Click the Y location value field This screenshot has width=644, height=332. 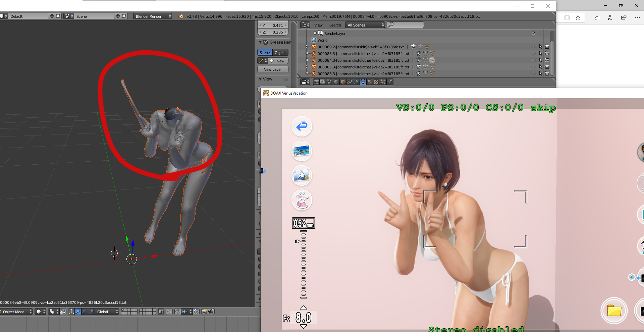coord(273,25)
